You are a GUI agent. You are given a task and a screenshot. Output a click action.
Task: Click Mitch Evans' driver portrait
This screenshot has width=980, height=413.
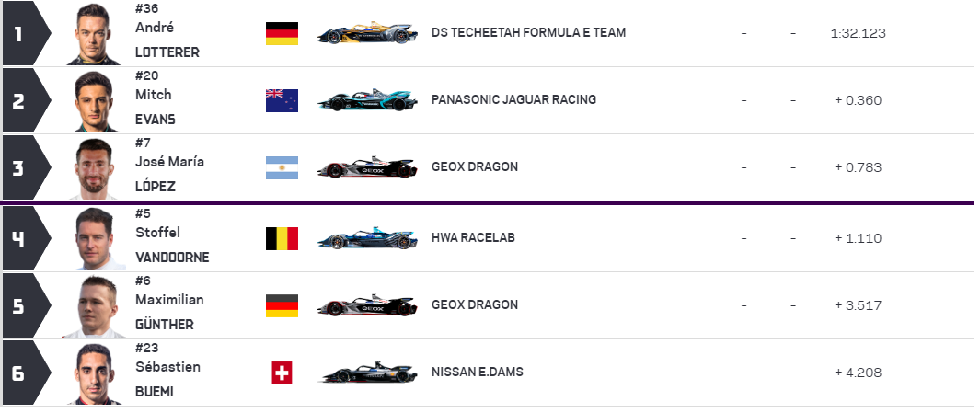(x=95, y=101)
